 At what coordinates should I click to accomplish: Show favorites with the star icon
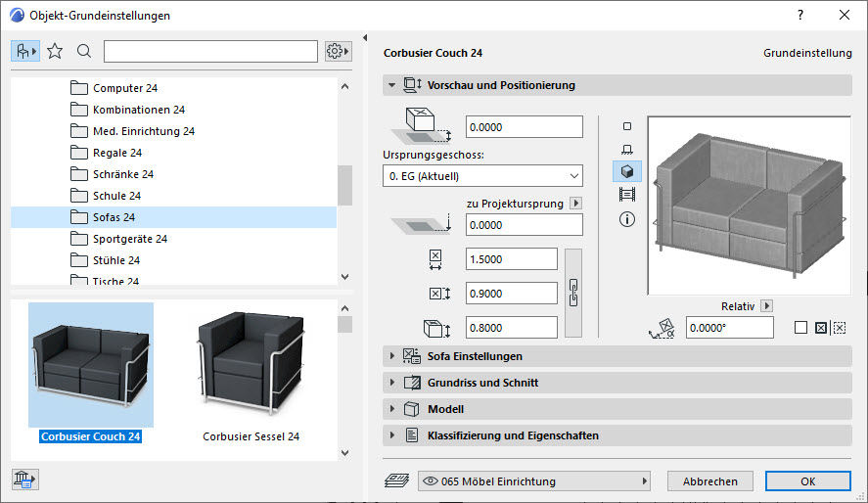(55, 52)
